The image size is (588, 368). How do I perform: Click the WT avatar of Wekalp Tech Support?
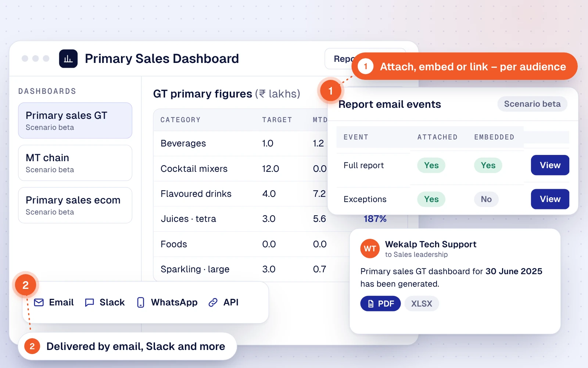tap(370, 249)
